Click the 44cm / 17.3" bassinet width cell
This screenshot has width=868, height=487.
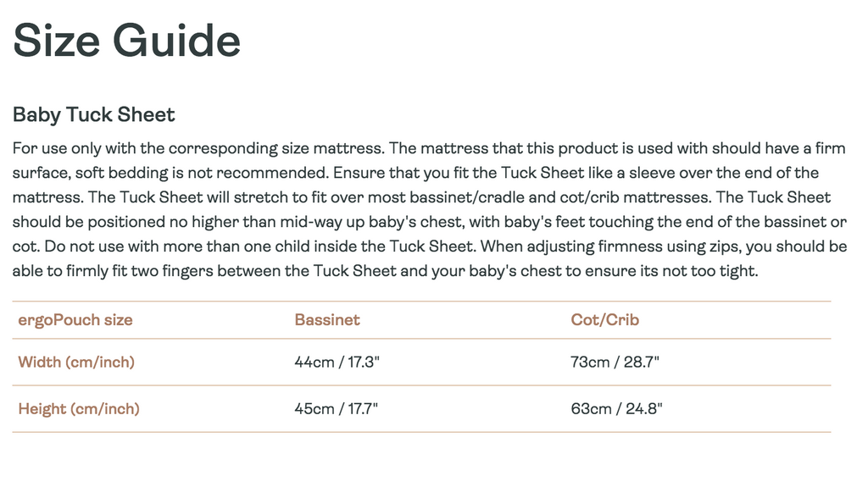pyautogui.click(x=337, y=362)
